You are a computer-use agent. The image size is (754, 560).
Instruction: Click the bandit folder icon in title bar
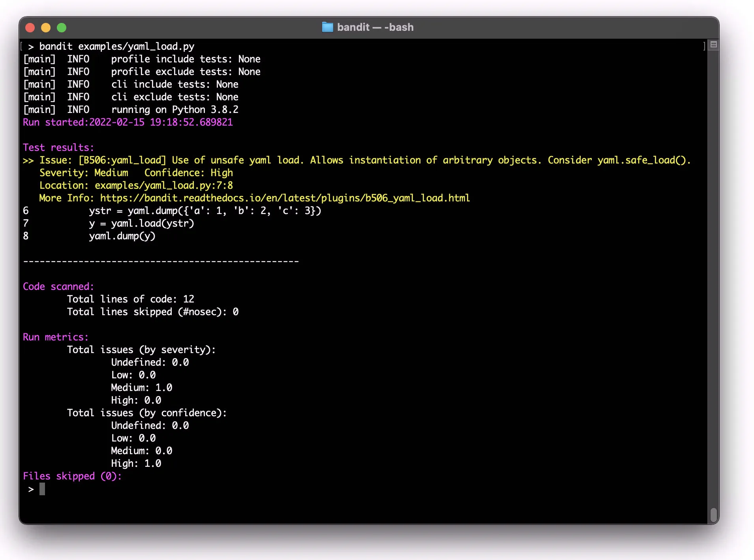click(x=328, y=27)
